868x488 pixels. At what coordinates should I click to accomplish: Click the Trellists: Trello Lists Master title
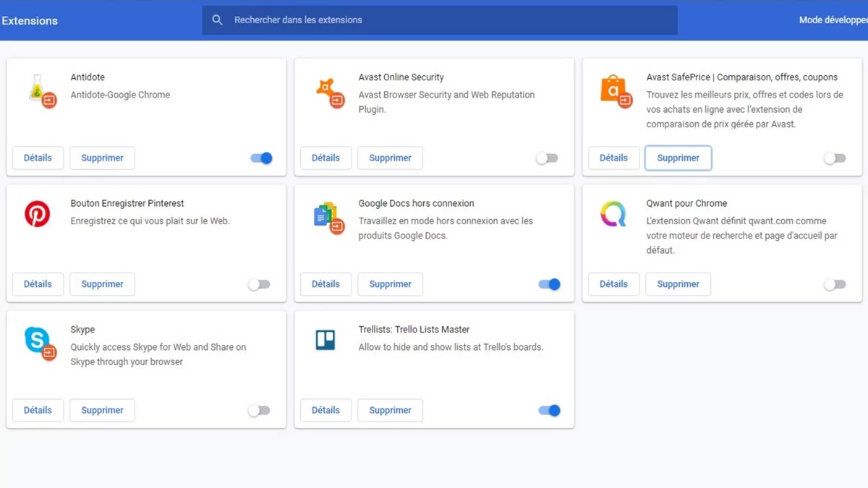point(414,330)
